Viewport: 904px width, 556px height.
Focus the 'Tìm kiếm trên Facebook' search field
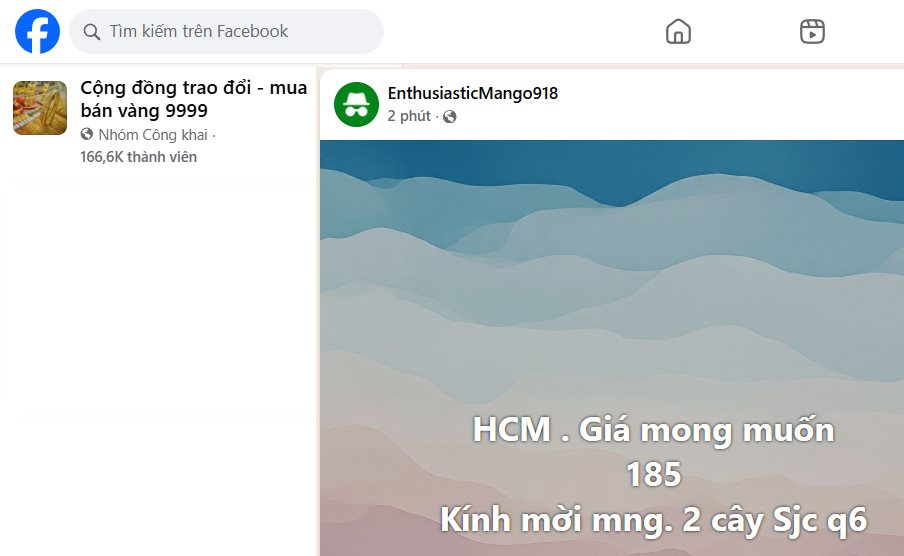(227, 31)
